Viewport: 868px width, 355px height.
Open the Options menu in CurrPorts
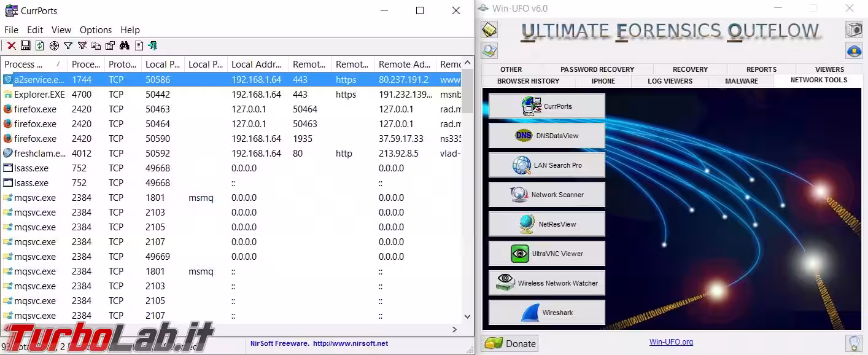pos(95,29)
